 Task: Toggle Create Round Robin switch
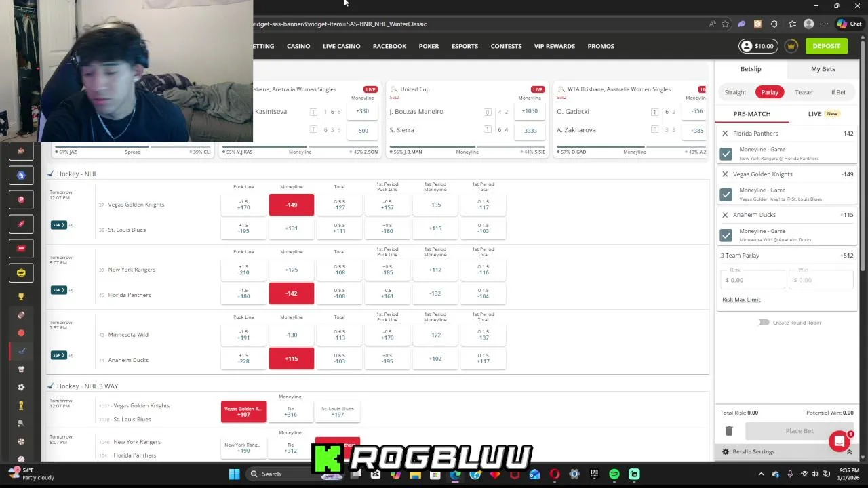(x=764, y=323)
